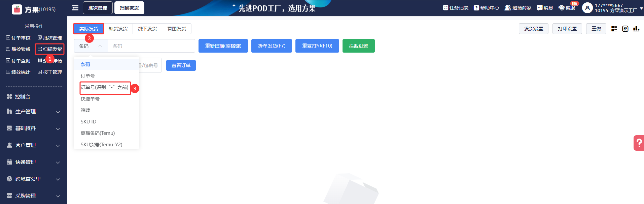Choose 快递单号 option
Viewport: 644px width, 204px height.
pyautogui.click(x=106, y=99)
